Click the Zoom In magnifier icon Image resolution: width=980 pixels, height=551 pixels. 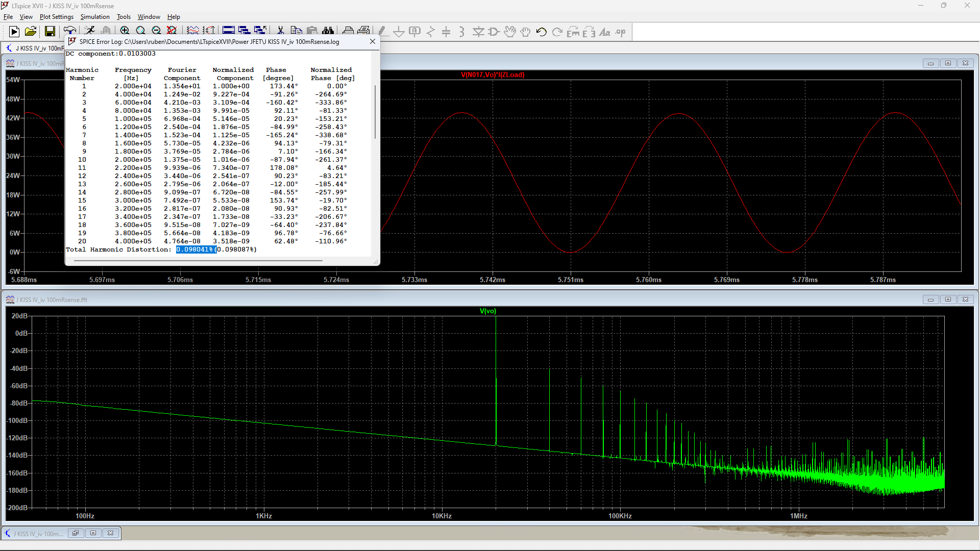click(125, 30)
